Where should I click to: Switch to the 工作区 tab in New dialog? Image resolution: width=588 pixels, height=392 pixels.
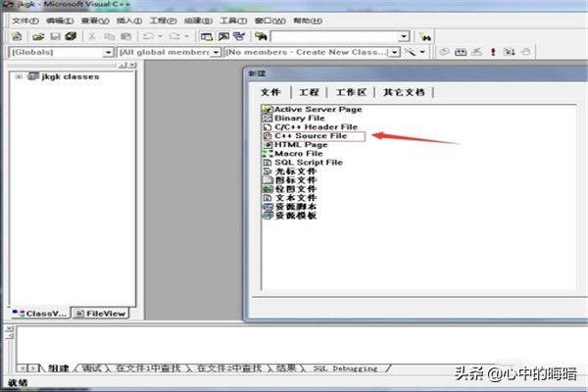[351, 92]
